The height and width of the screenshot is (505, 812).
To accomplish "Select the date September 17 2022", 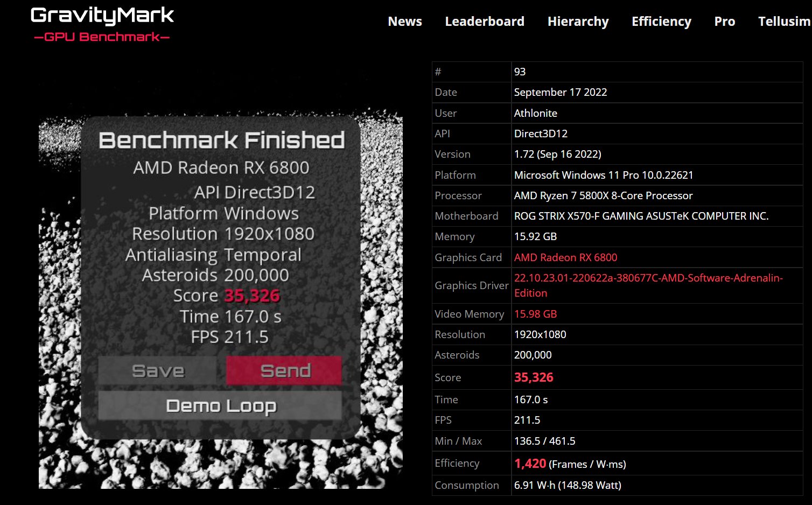I will coord(560,92).
